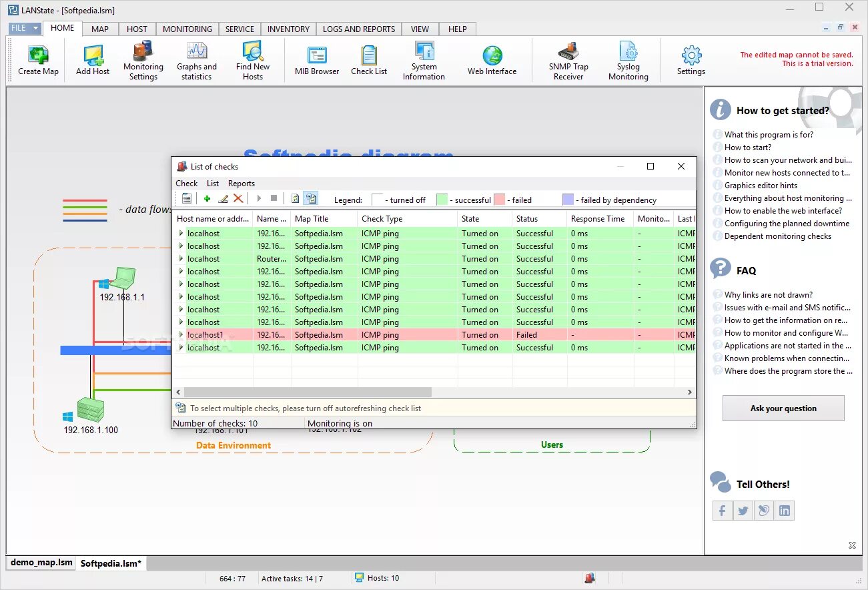Switch to the demo_map.lsm map tab
Screen dimensions: 868x590
tap(41, 563)
